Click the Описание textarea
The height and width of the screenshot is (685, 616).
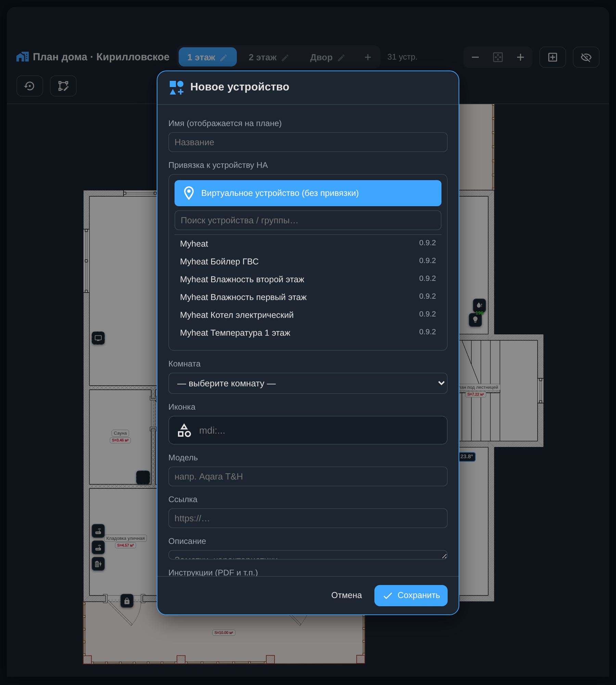tap(308, 555)
